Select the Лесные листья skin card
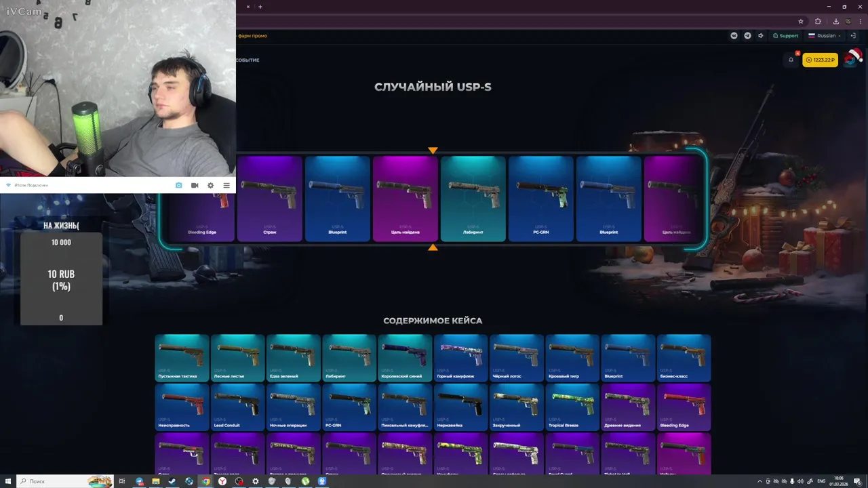The image size is (868, 488). pos(237,358)
